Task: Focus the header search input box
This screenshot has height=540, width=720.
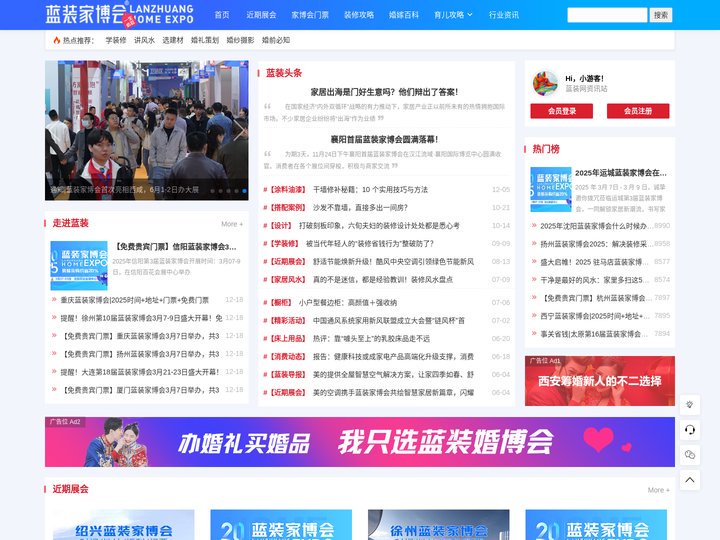Action: pyautogui.click(x=607, y=15)
